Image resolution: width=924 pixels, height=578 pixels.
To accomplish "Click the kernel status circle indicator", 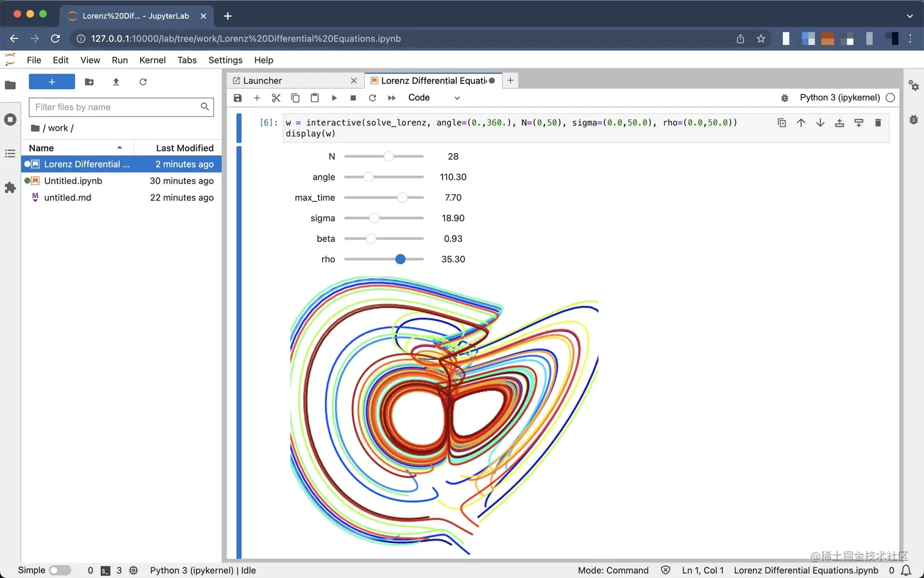I will click(890, 98).
